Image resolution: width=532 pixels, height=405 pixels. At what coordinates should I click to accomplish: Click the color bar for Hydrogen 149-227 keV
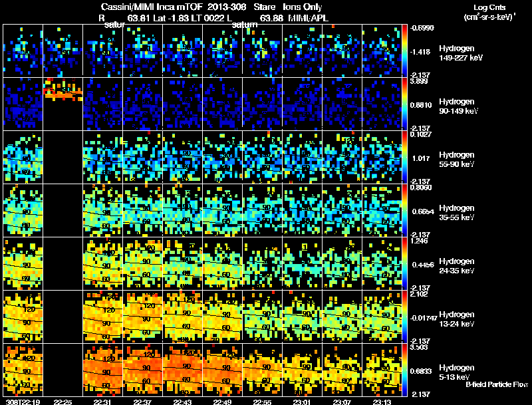coord(404,51)
